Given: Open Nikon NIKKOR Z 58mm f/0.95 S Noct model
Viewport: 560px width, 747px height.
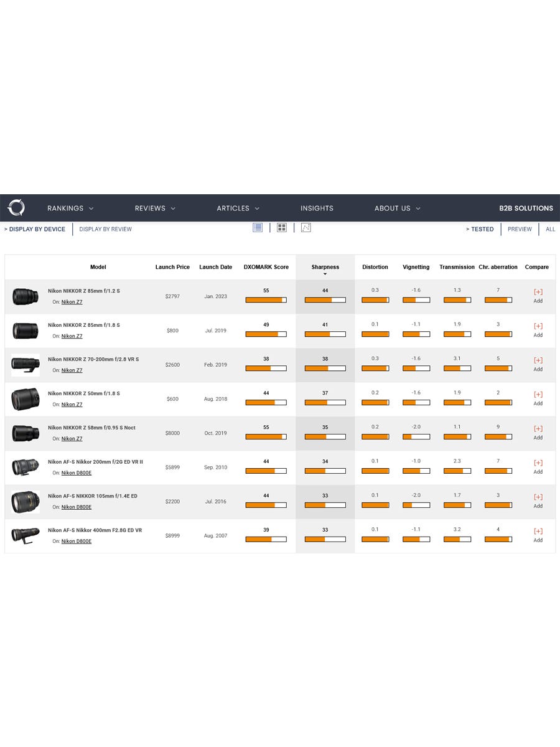Looking at the screenshot, I should point(91,428).
